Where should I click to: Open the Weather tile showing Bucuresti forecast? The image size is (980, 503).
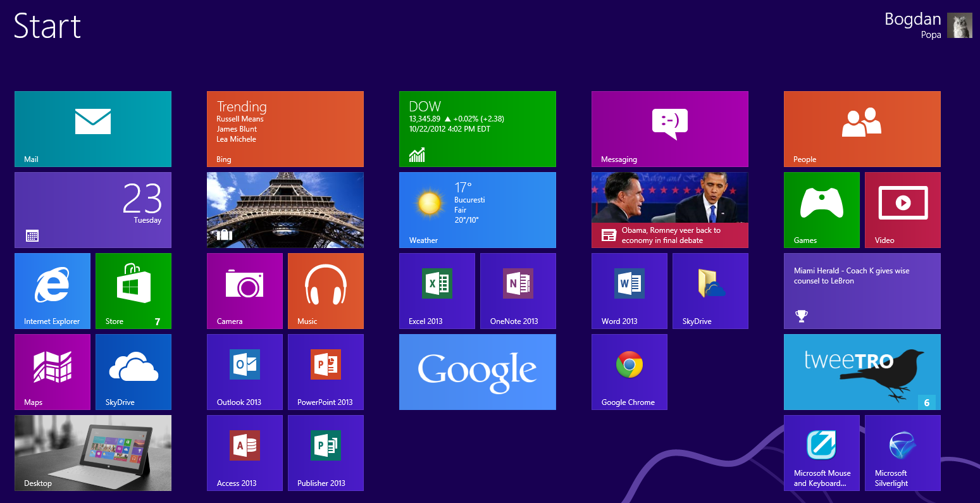(x=477, y=209)
